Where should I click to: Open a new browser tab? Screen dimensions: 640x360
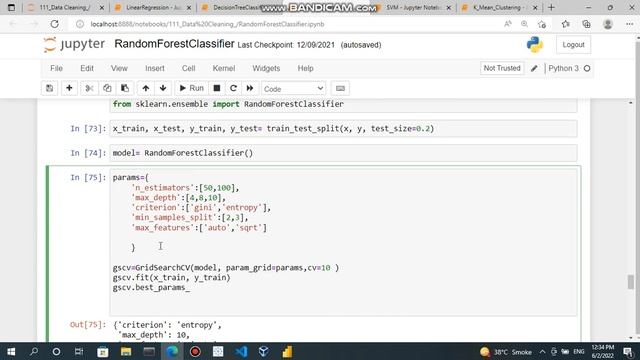click(x=551, y=8)
